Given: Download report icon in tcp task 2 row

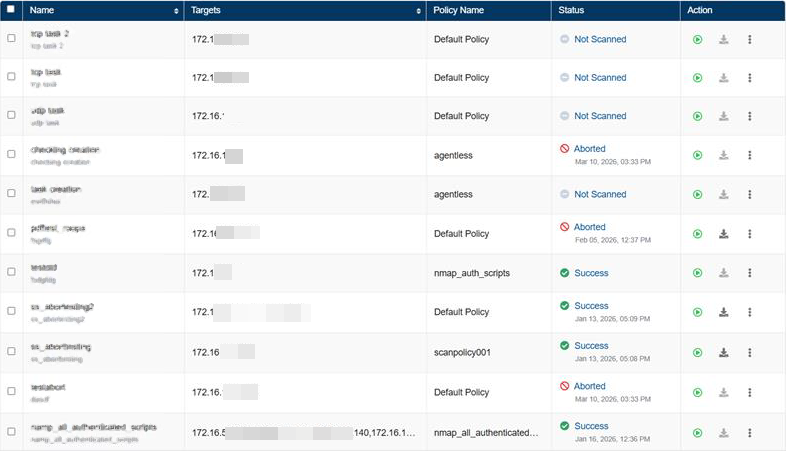Looking at the screenshot, I should click(723, 39).
